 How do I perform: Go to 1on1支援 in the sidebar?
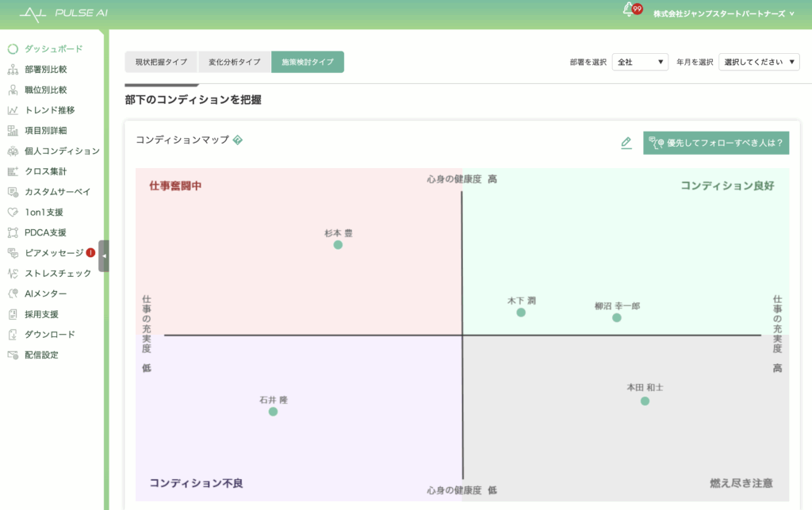pos(44,213)
